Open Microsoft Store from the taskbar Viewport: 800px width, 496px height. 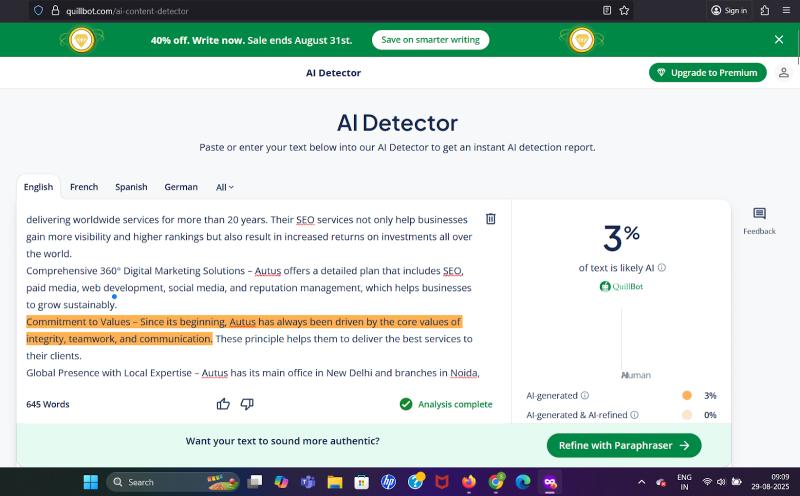point(361,482)
